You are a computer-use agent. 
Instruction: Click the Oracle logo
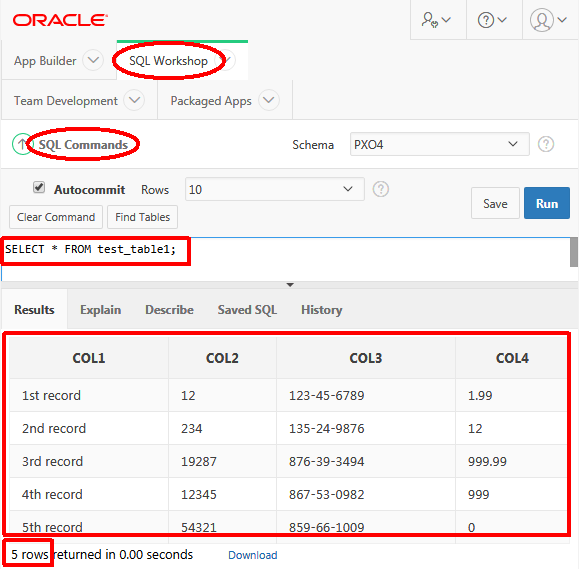60,20
